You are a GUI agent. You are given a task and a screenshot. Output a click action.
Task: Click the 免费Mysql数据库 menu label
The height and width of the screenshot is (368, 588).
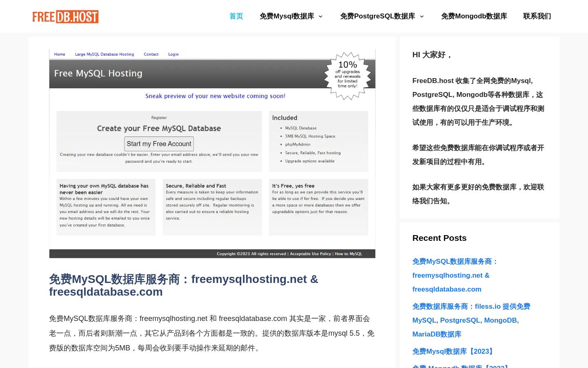pos(287,16)
